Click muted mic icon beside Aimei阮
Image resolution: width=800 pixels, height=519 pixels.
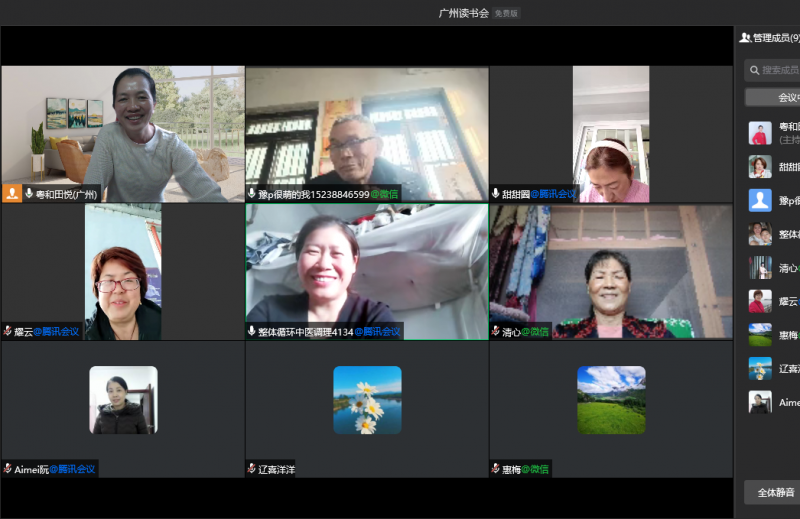click(8, 468)
